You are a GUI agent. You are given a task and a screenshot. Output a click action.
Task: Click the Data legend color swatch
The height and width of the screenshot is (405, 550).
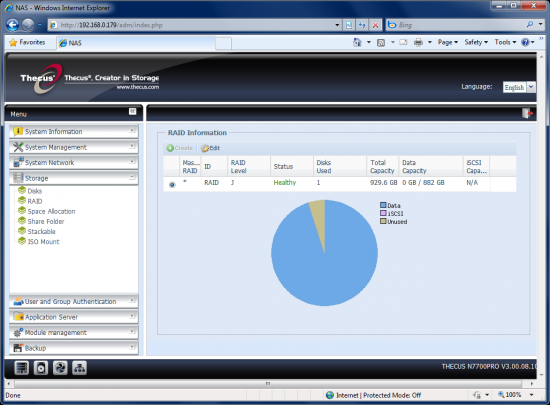click(x=383, y=205)
